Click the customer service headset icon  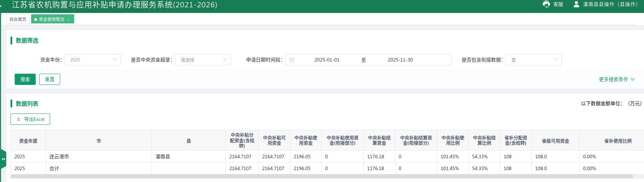pyautogui.click(x=546, y=4)
